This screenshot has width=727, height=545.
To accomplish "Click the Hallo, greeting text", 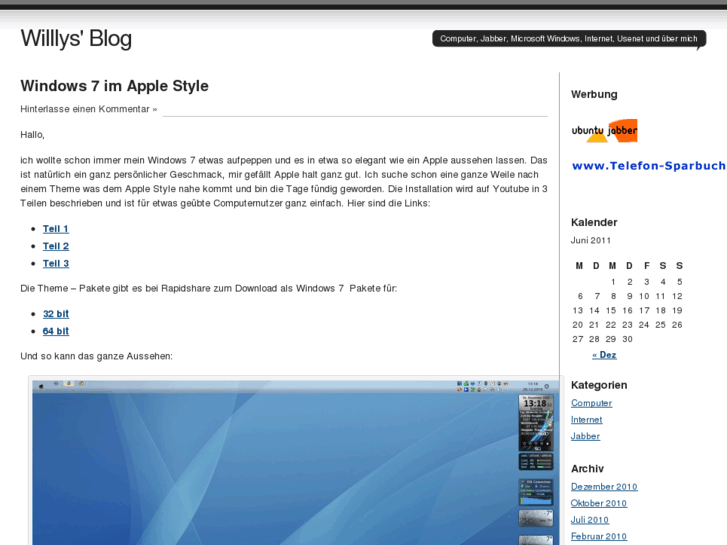I will click(32, 135).
